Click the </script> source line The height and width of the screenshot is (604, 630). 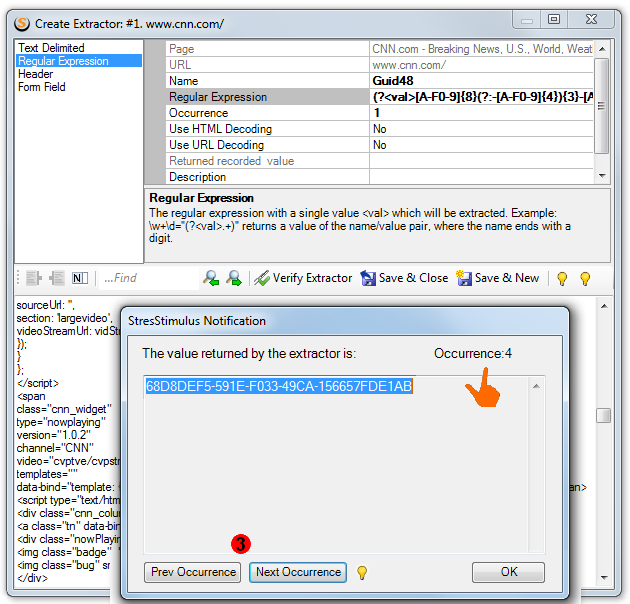point(38,383)
